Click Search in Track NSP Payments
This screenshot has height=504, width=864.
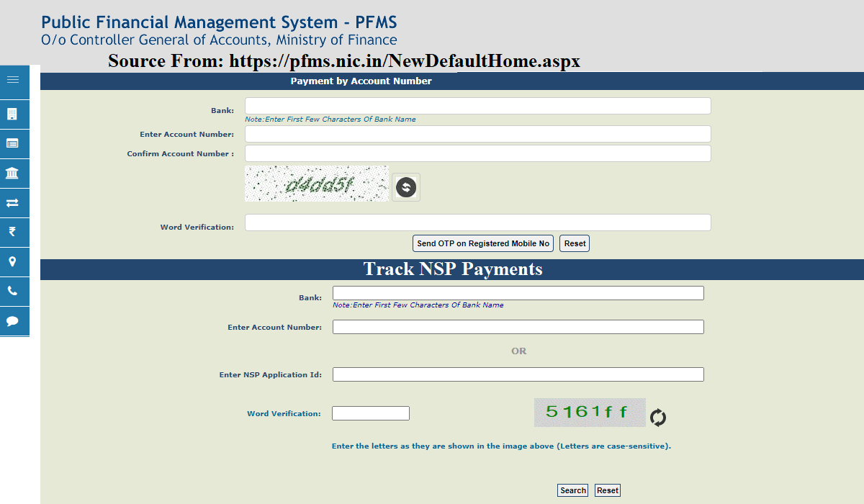tap(572, 490)
